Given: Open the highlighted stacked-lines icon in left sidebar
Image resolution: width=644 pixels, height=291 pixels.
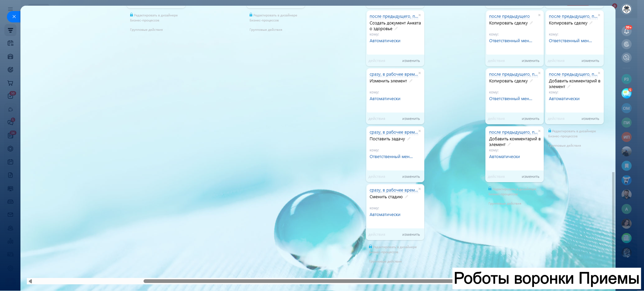Looking at the screenshot, I should [x=10, y=30].
